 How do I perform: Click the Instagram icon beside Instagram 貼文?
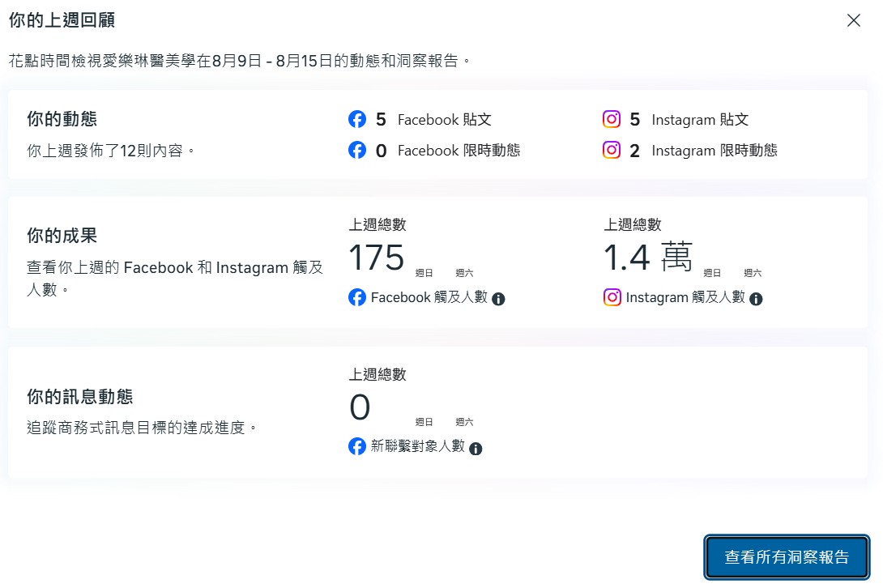[x=612, y=119]
